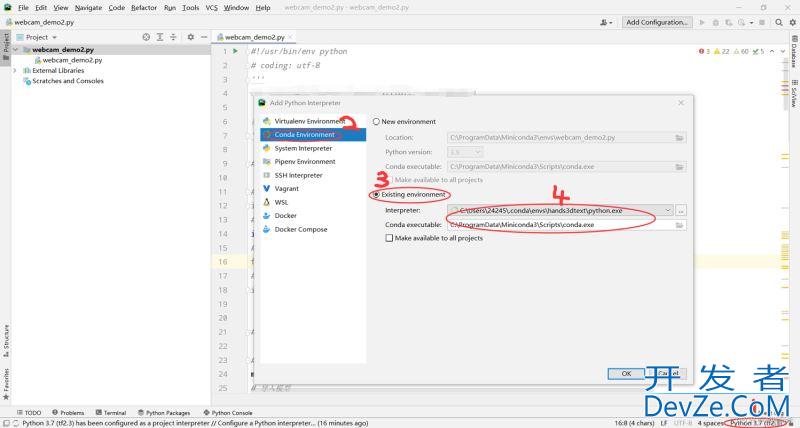The height and width of the screenshot is (428, 800).
Task: Open the user account dropdown icon
Action: 606,22
